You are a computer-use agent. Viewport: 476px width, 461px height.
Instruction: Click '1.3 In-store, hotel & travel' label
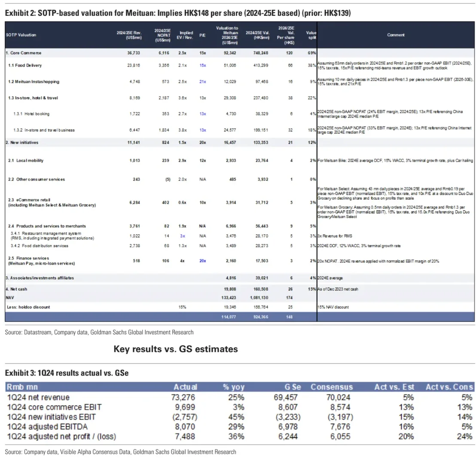pyautogui.click(x=33, y=98)
